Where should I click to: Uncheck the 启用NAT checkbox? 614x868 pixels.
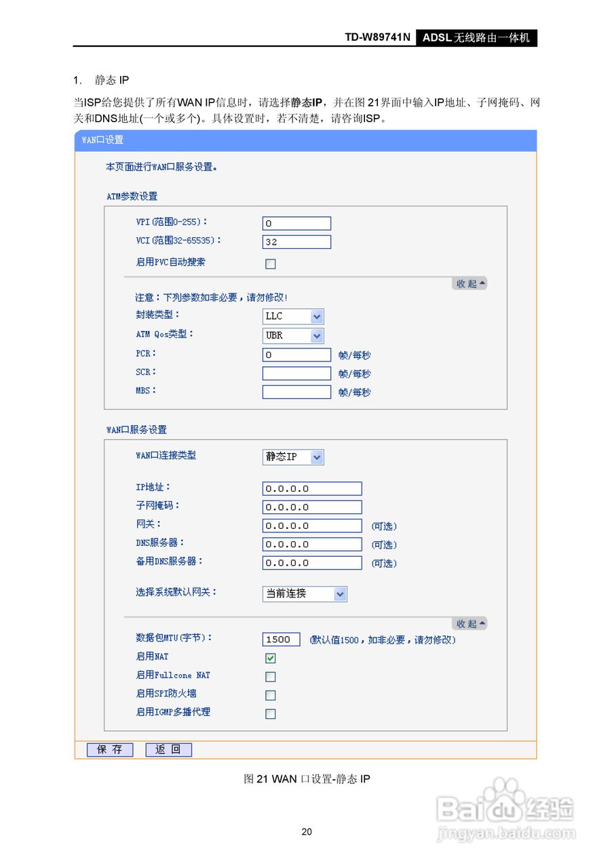pyautogui.click(x=270, y=658)
